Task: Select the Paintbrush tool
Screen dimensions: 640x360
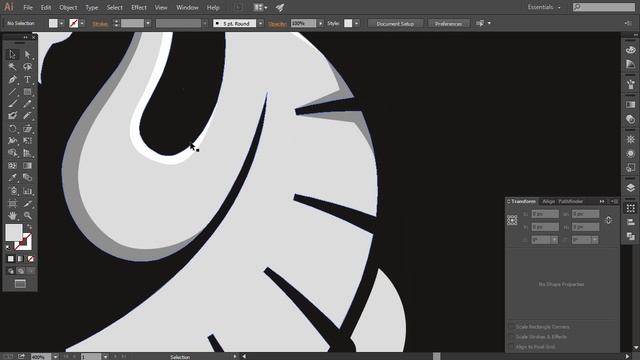Action: click(12, 104)
